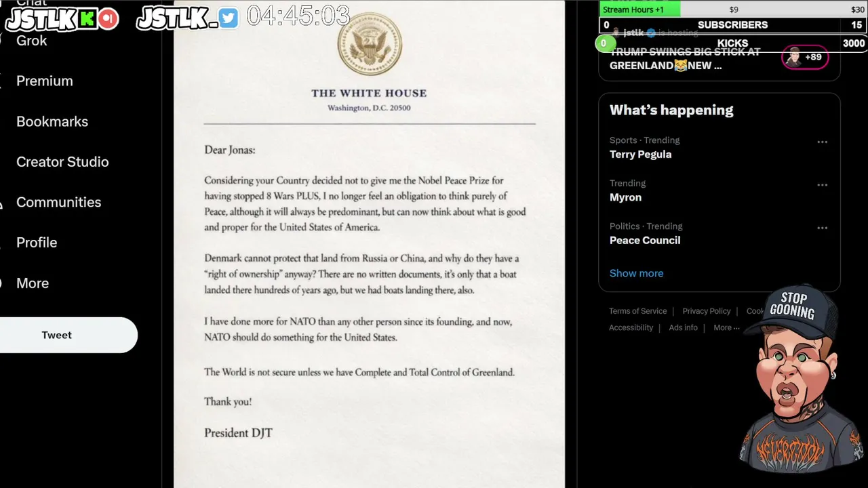868x488 pixels.
Task: Click the Tweet button
Action: [68, 335]
